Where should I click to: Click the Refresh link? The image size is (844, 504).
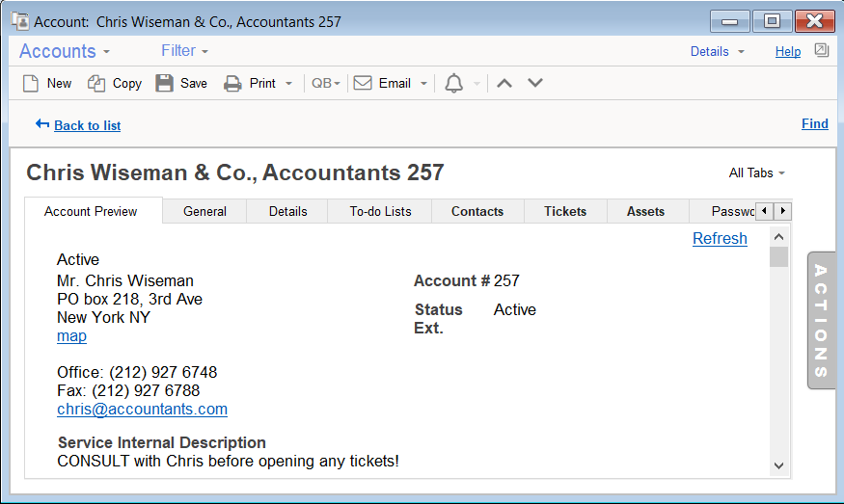point(720,239)
